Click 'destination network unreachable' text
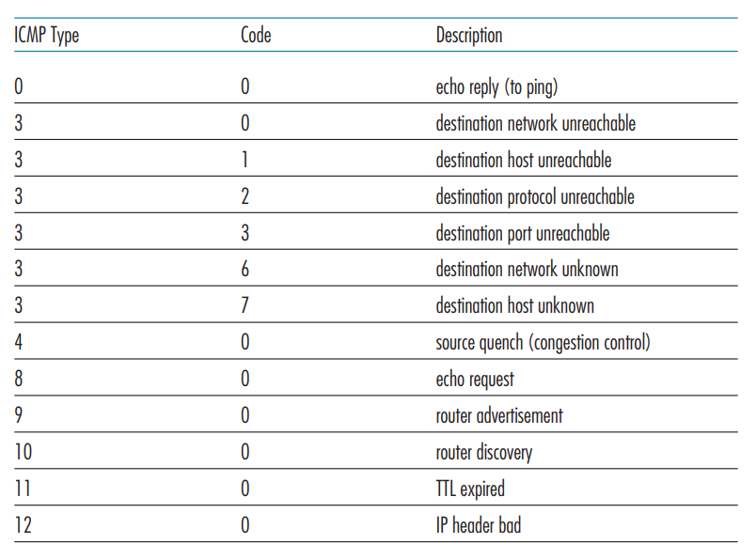The height and width of the screenshot is (559, 756). [x=535, y=123]
